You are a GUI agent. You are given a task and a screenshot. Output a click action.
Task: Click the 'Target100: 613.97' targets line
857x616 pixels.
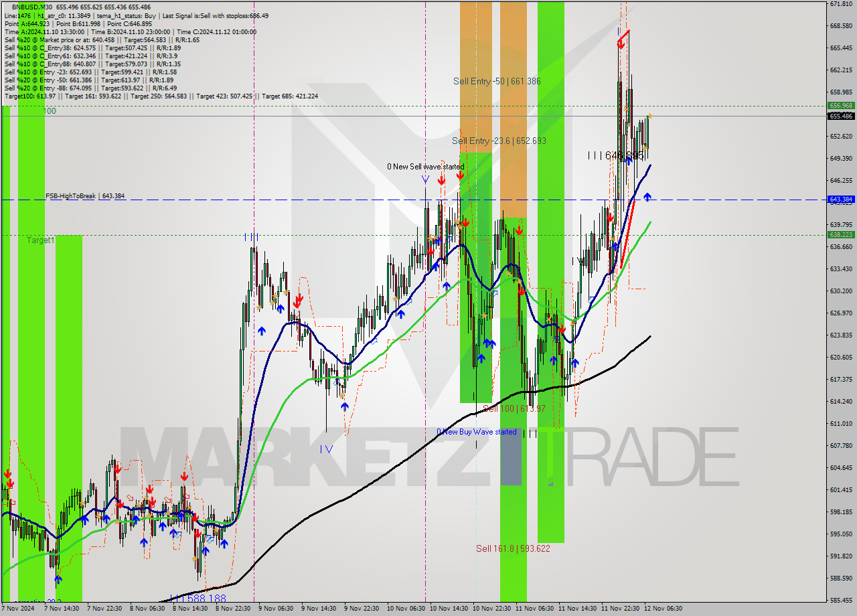[x=161, y=96]
